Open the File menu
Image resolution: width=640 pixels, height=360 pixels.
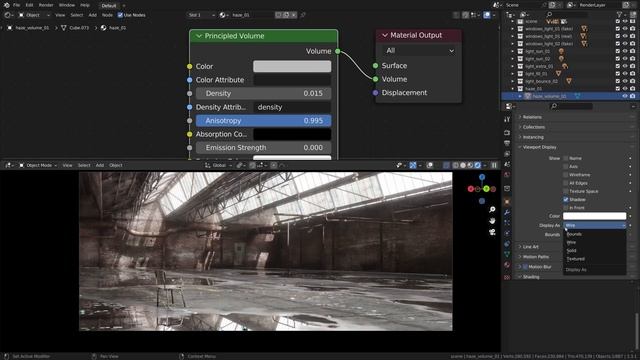point(16,5)
